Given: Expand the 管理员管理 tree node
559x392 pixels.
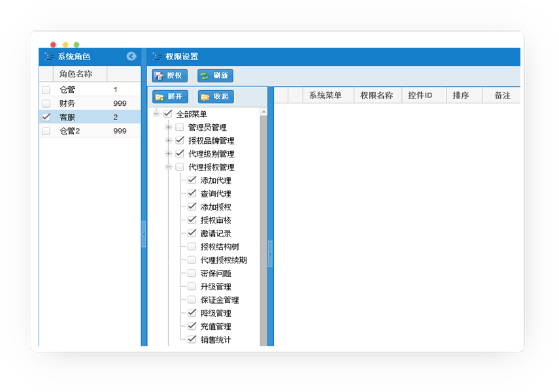Looking at the screenshot, I should coord(169,127).
